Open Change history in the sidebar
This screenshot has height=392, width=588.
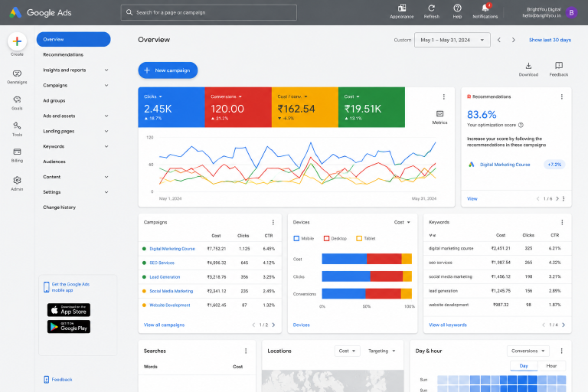(x=59, y=207)
